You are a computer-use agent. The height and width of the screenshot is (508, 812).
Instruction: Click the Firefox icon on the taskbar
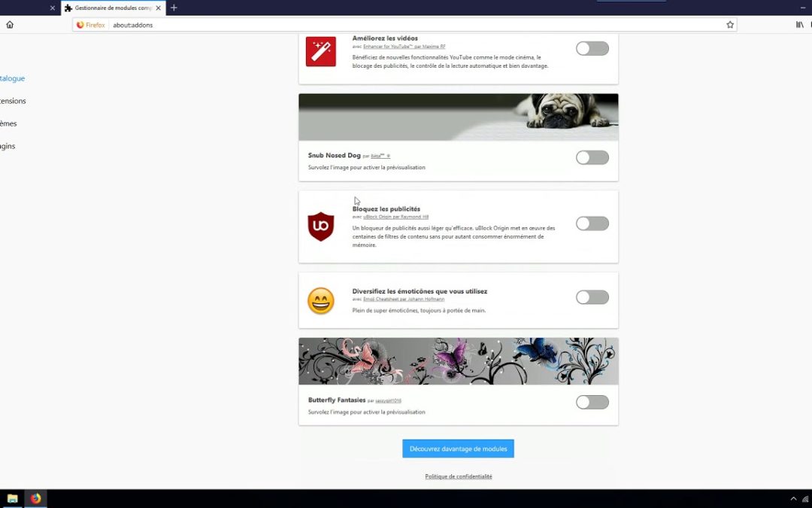35,498
